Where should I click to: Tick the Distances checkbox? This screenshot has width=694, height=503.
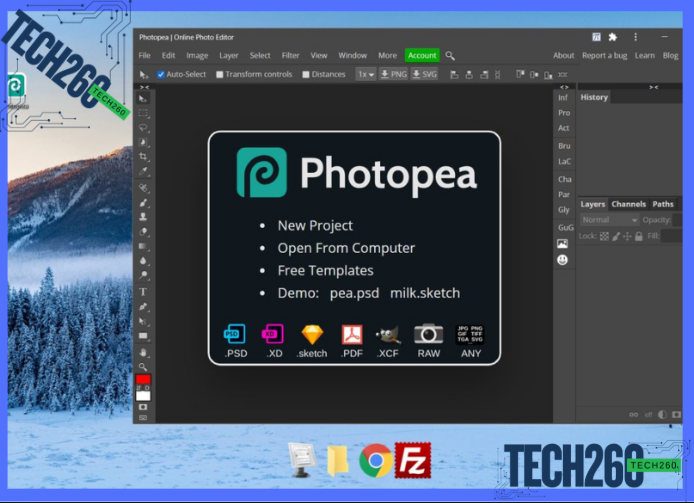(x=306, y=74)
